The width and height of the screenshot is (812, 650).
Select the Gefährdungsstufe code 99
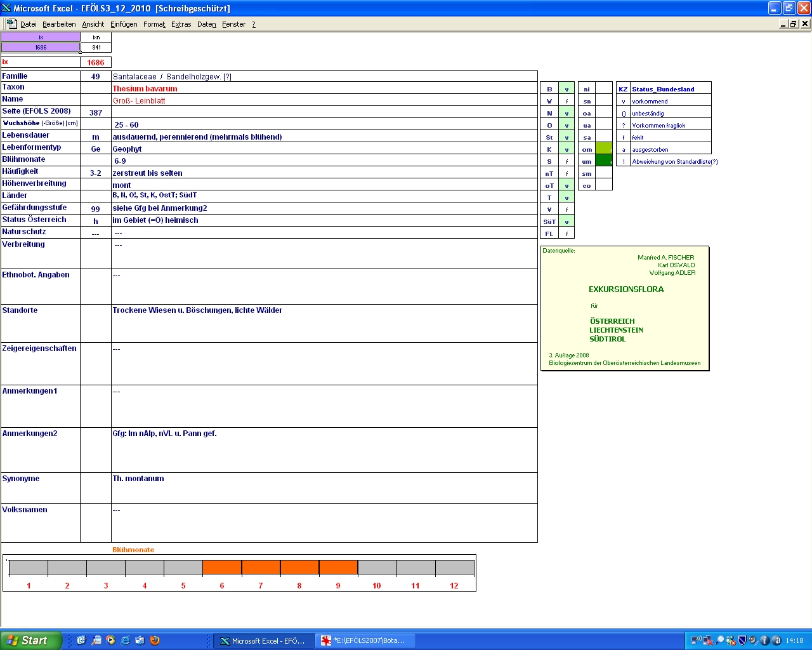tap(96, 209)
